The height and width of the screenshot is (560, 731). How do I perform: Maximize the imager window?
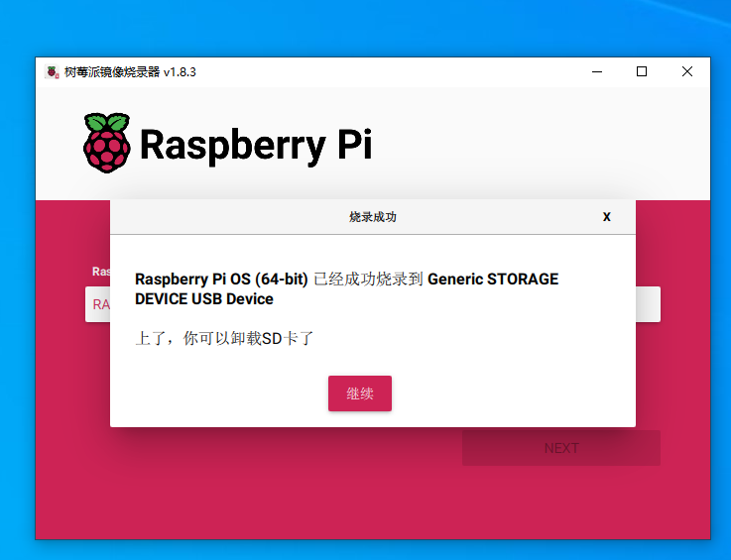[x=642, y=71]
